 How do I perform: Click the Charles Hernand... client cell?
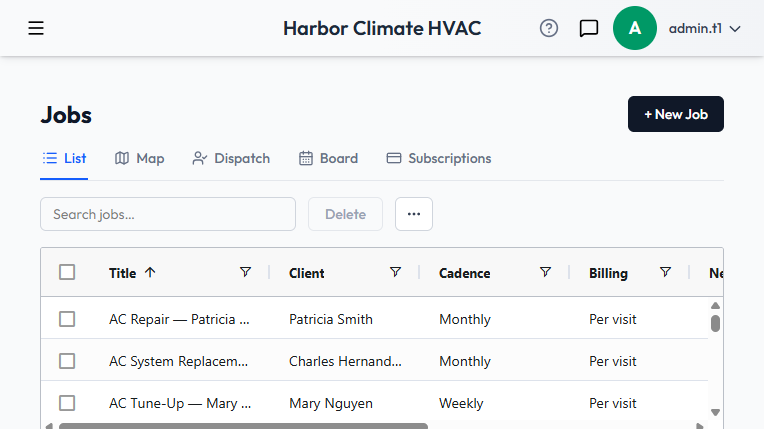pyautogui.click(x=345, y=361)
